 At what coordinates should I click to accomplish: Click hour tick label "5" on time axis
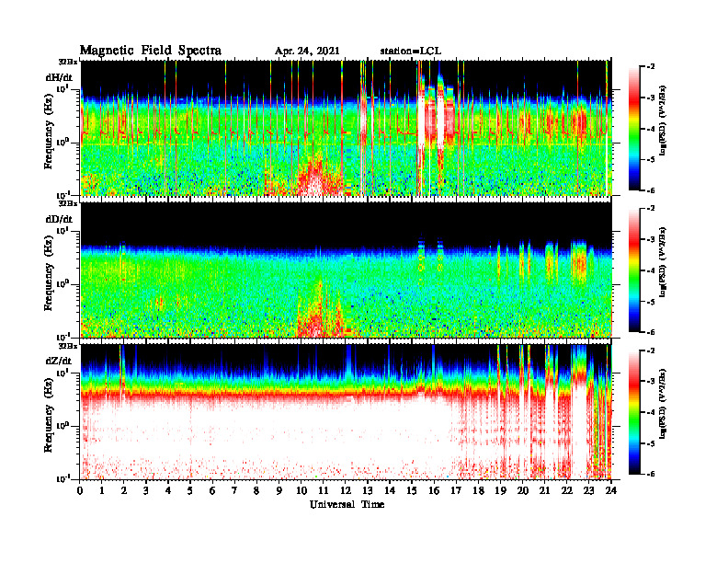(x=190, y=491)
